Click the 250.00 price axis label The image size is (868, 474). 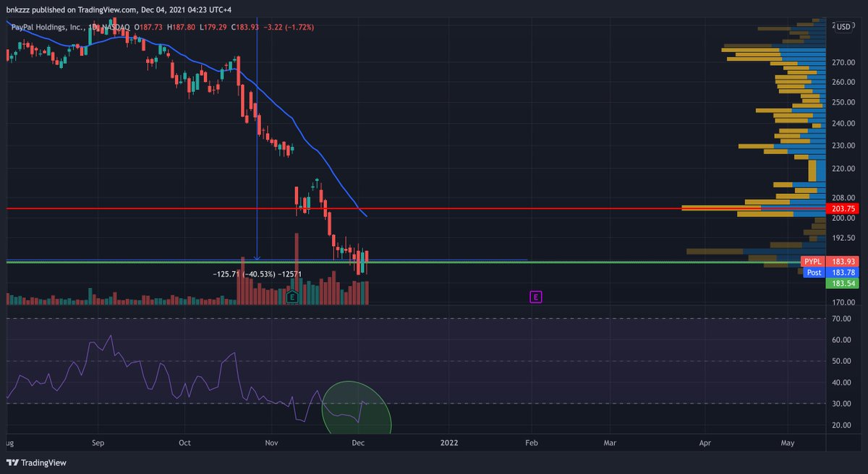pos(843,103)
